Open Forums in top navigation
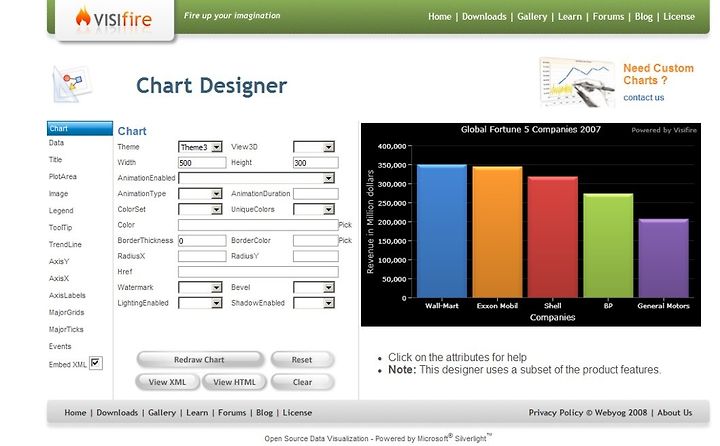Viewport: 720px width, 446px height. tap(608, 17)
